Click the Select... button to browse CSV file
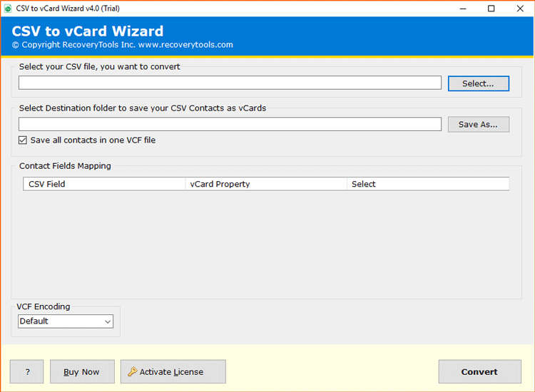The height and width of the screenshot is (392, 535). [x=479, y=83]
